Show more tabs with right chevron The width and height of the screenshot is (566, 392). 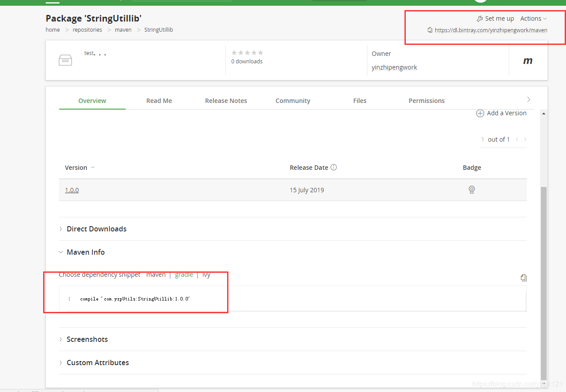click(529, 99)
